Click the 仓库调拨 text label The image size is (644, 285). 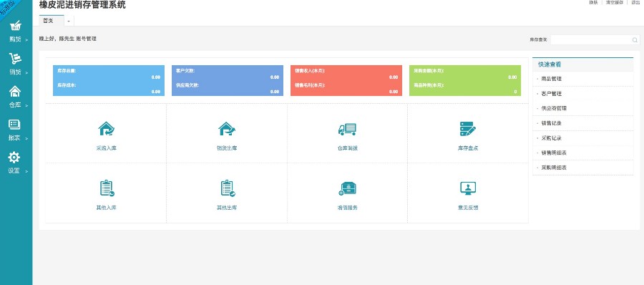347,148
